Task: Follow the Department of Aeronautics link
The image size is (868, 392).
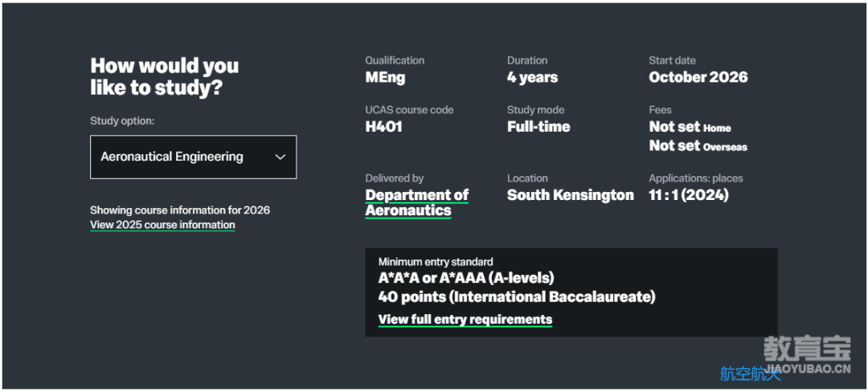Action: (x=417, y=203)
